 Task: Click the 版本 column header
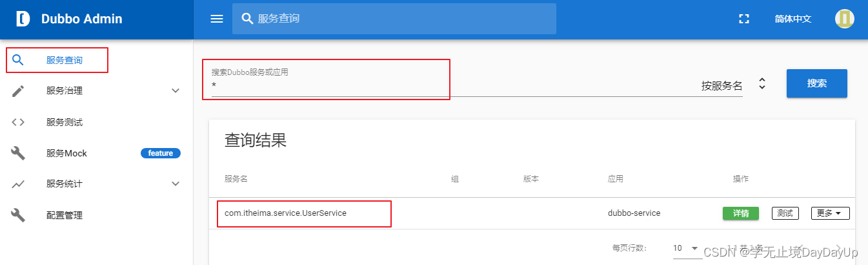coord(530,179)
